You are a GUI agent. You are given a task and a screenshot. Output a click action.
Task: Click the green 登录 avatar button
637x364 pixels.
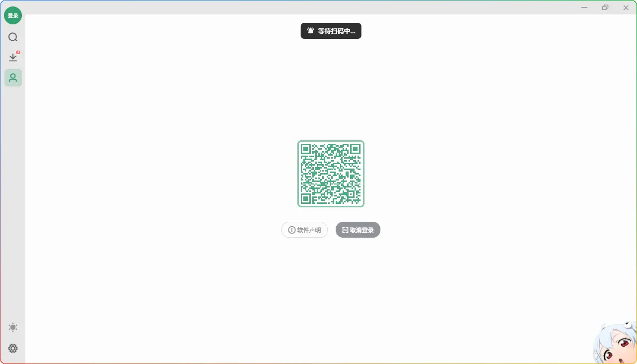13,15
